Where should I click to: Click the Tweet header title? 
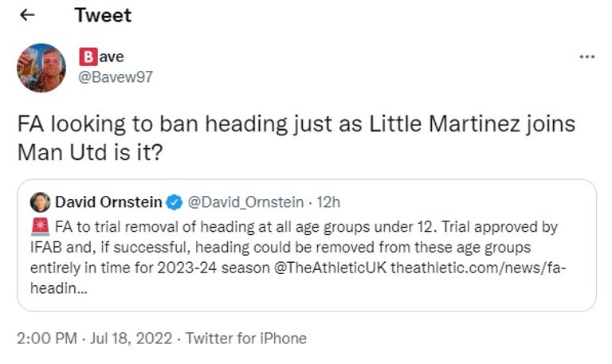pos(103,15)
